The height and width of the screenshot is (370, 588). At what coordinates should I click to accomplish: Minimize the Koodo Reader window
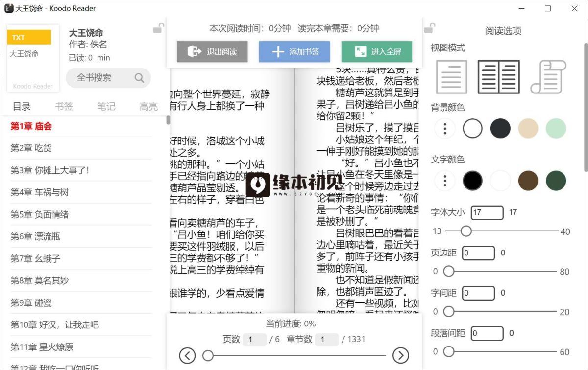click(521, 8)
